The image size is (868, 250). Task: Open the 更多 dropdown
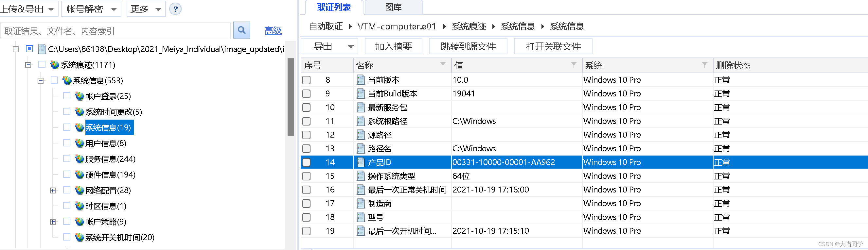pyautogui.click(x=146, y=9)
